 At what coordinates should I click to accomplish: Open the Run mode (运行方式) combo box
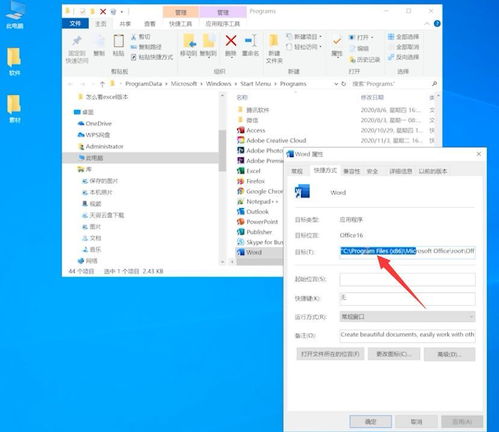[407, 316]
